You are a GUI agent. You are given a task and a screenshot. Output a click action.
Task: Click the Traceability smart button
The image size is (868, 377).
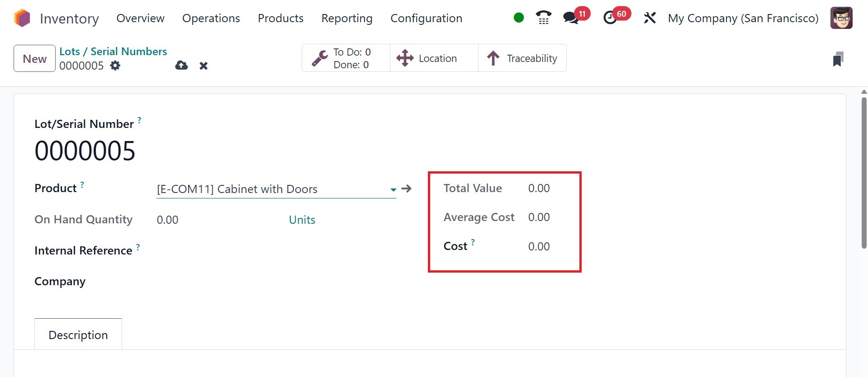click(x=522, y=58)
